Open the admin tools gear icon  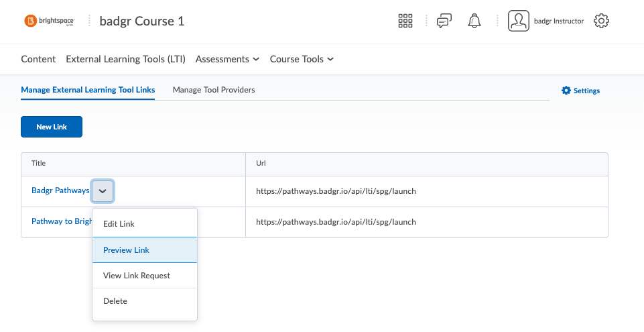601,21
